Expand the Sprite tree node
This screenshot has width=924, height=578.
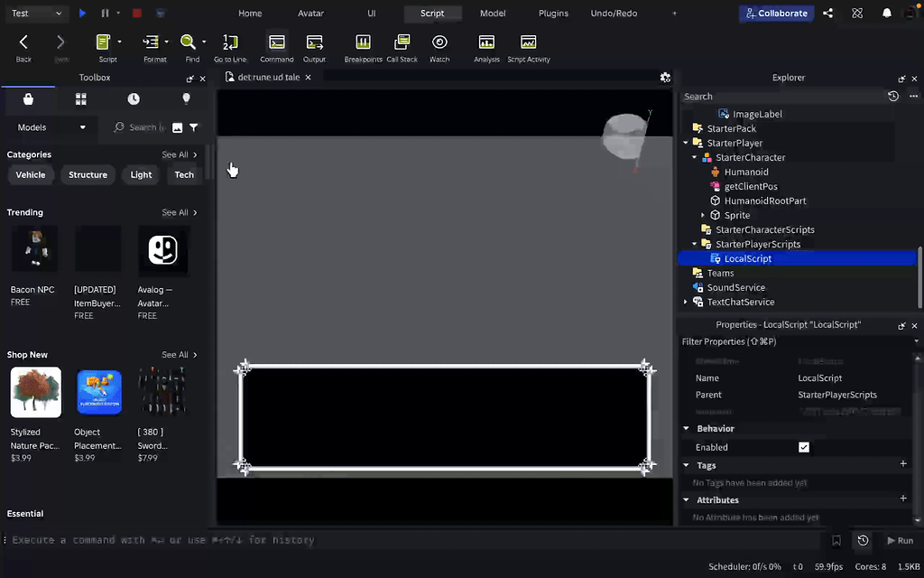click(702, 215)
